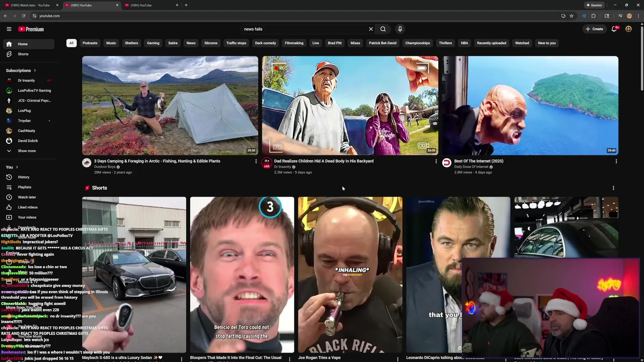Expand the Subscriptions section header
The width and height of the screenshot is (644, 362).
[x=21, y=70]
